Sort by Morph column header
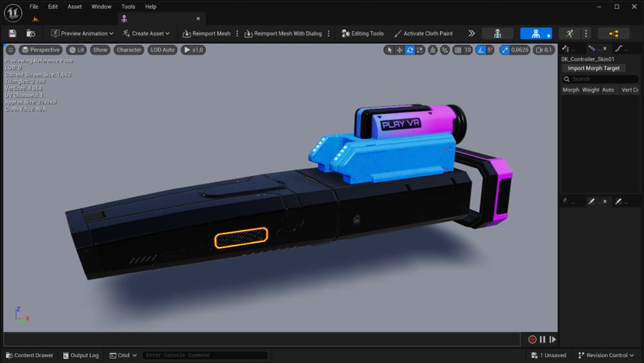The image size is (644, 363). click(x=571, y=90)
